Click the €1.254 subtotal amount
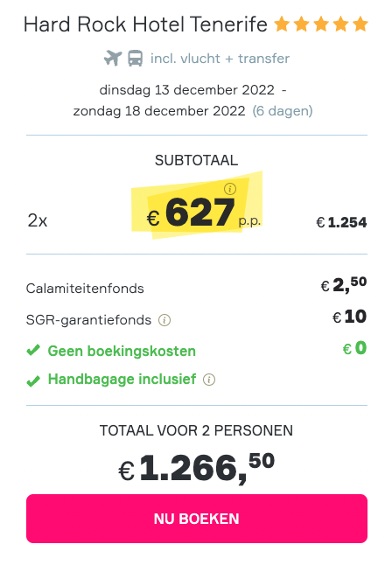392x572 pixels. (x=341, y=222)
